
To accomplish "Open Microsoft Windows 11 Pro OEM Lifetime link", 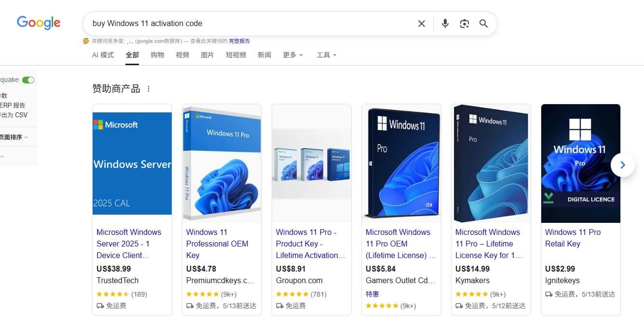I will pos(400,244).
